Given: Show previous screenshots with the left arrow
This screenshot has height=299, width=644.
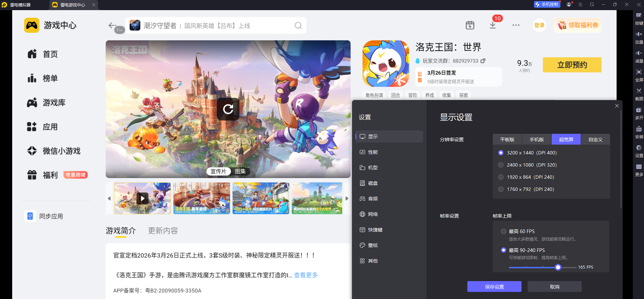Looking at the screenshot, I should click(x=109, y=198).
